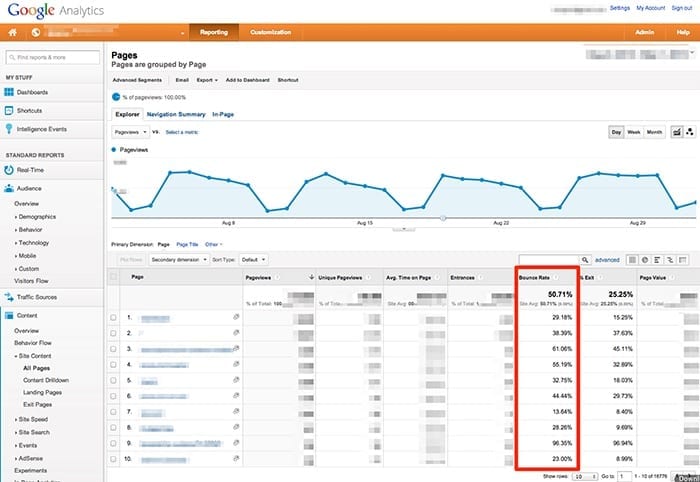
Task: Click the table filter search input
Action: point(549,260)
